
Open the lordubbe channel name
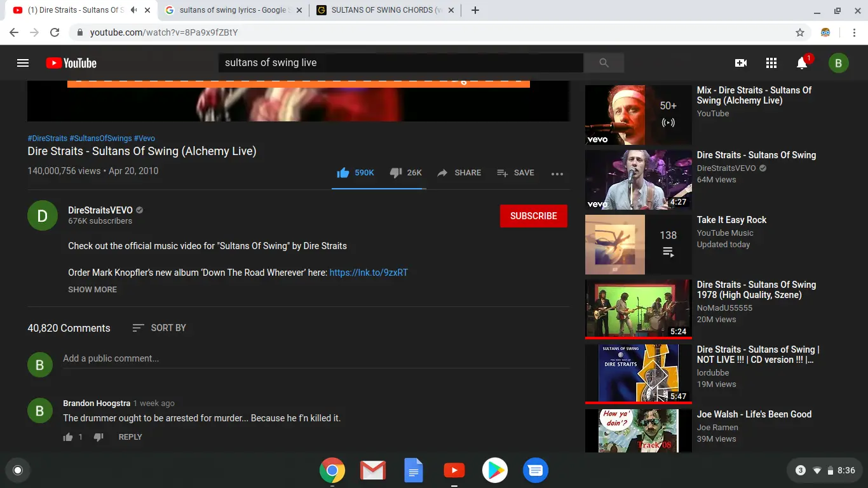point(713,373)
